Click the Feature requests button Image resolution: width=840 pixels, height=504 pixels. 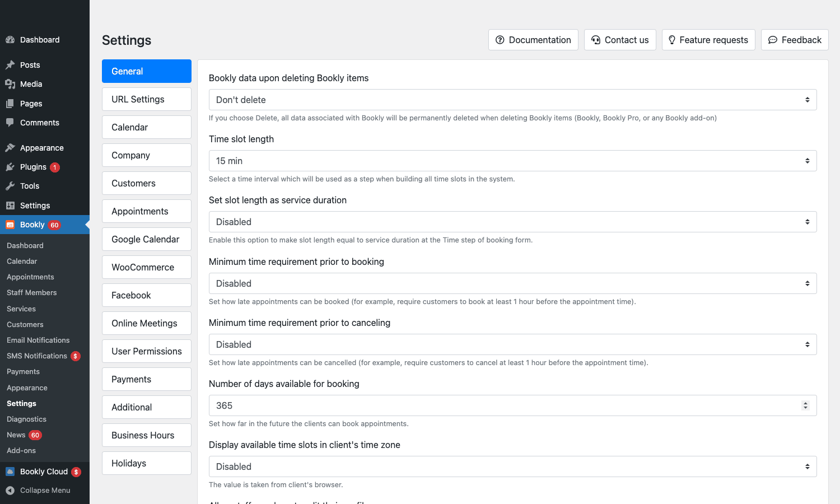708,40
